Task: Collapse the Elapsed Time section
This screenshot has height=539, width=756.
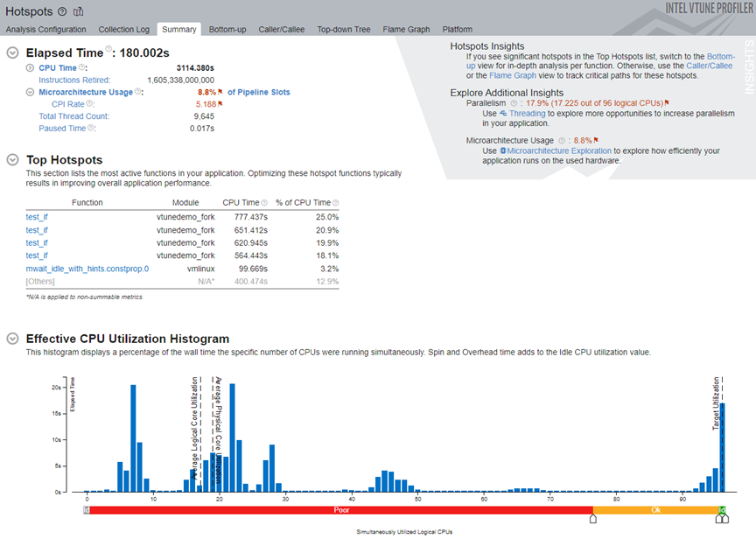Action: [x=12, y=52]
